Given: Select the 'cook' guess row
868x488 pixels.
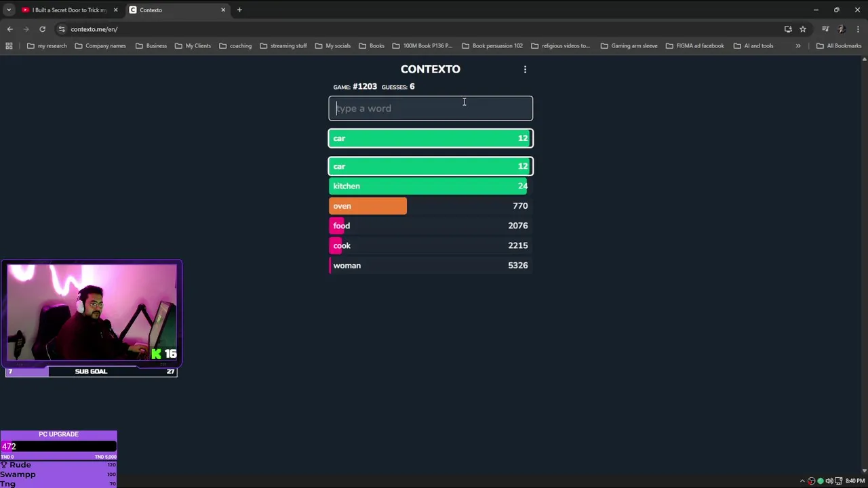Looking at the screenshot, I should [x=431, y=245].
